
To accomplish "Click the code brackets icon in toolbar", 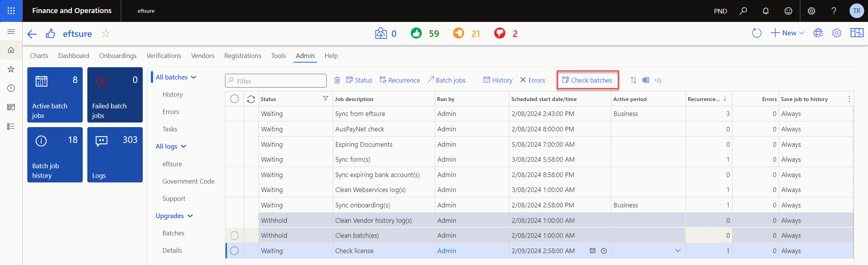I will 658,80.
